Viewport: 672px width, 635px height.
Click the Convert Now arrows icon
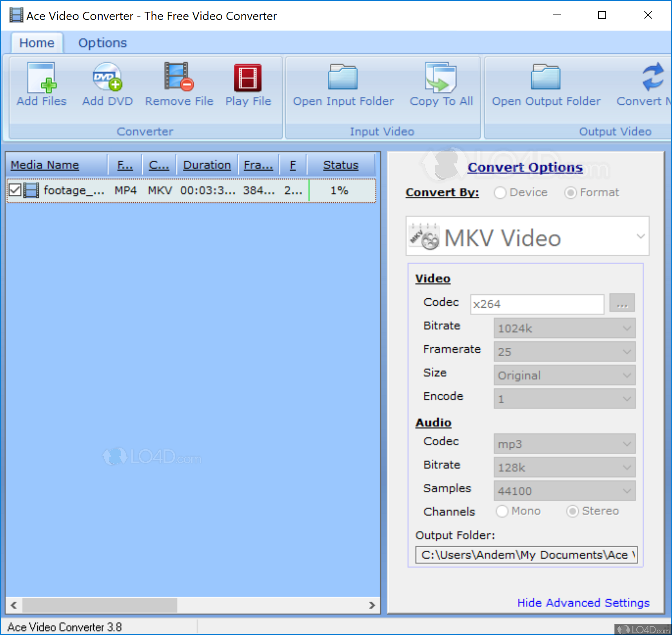[x=653, y=77]
